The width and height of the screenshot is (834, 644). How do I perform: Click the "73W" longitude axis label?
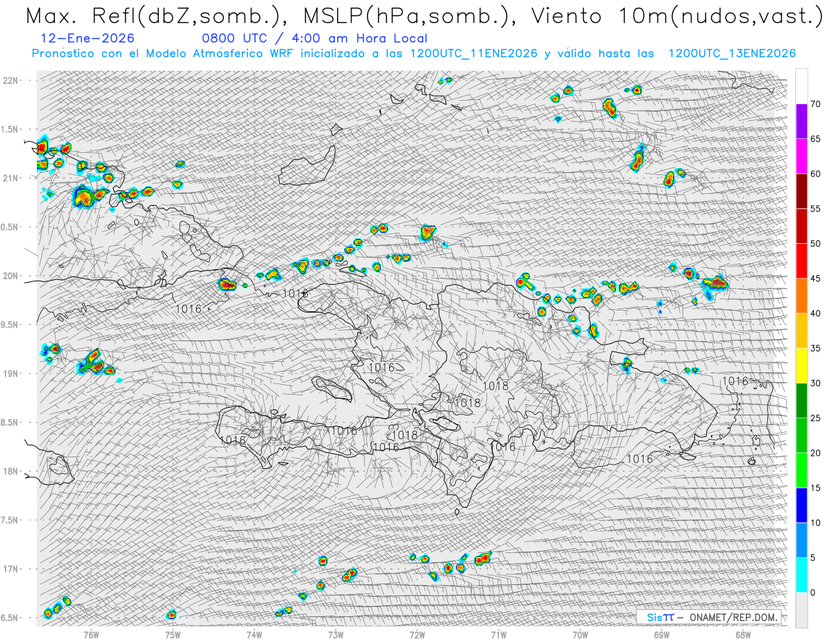(x=336, y=634)
